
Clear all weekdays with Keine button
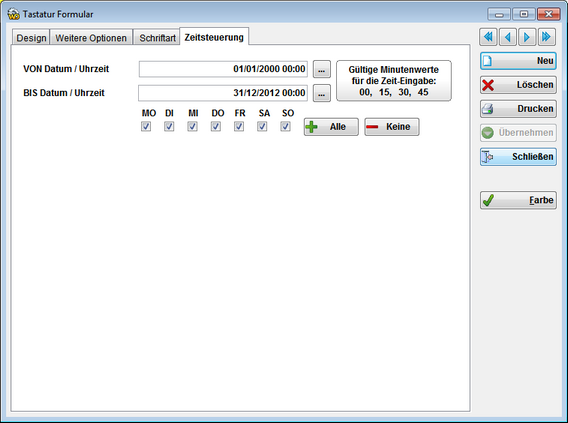(x=392, y=127)
